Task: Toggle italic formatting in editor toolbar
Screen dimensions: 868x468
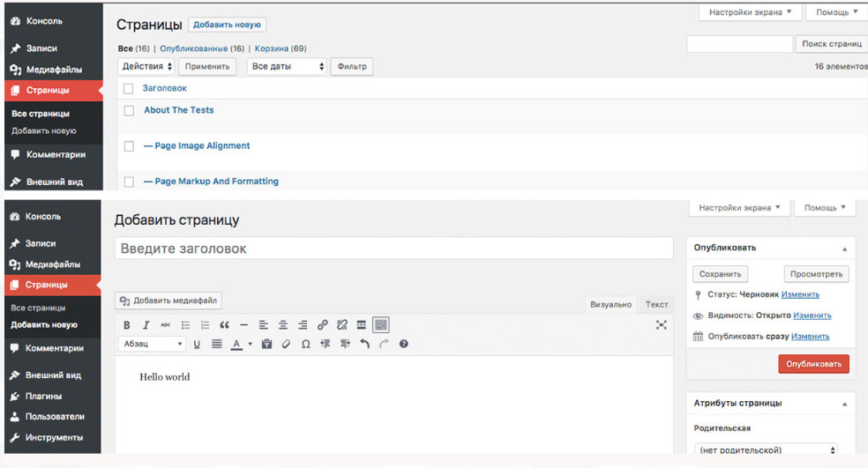Action: coord(146,324)
